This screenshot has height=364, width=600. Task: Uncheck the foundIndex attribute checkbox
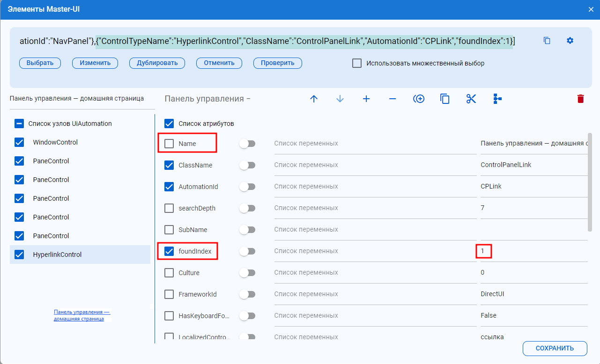click(169, 251)
